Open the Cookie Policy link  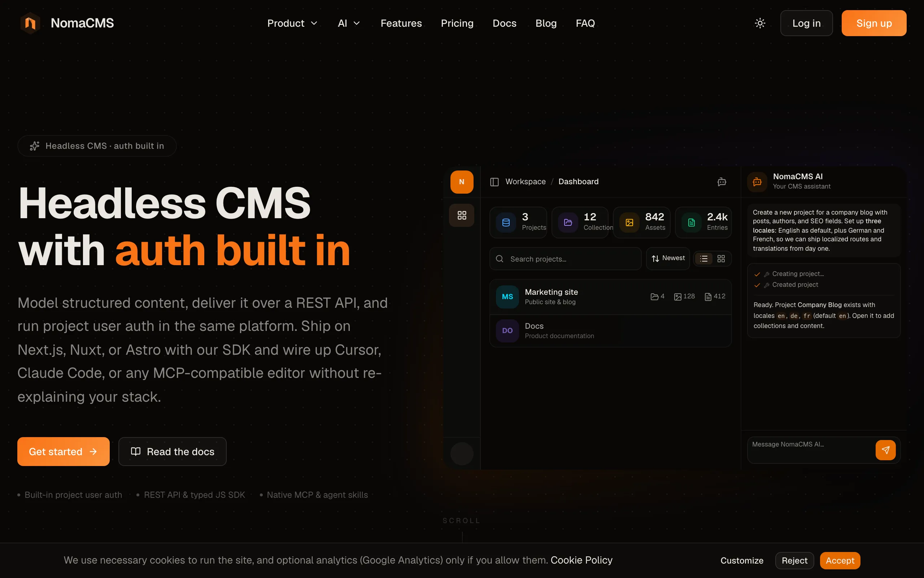[x=581, y=560]
